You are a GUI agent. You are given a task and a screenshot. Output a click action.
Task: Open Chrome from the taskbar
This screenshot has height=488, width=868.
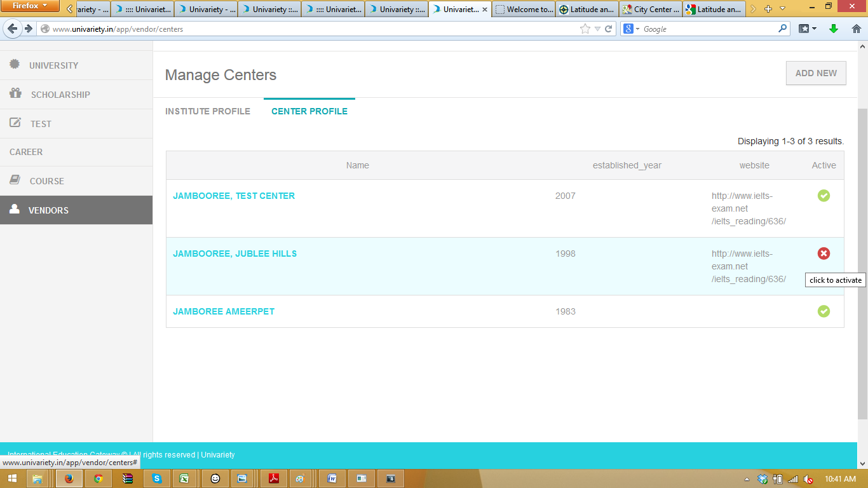click(x=98, y=478)
